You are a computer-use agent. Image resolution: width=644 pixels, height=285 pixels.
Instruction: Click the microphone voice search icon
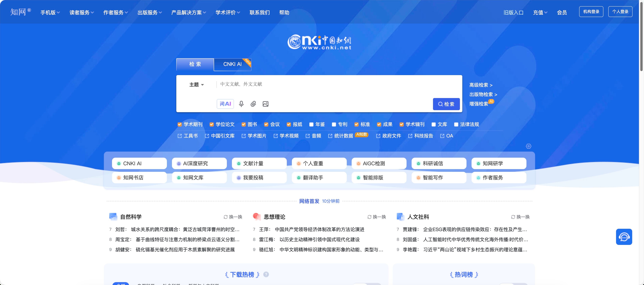pos(241,104)
